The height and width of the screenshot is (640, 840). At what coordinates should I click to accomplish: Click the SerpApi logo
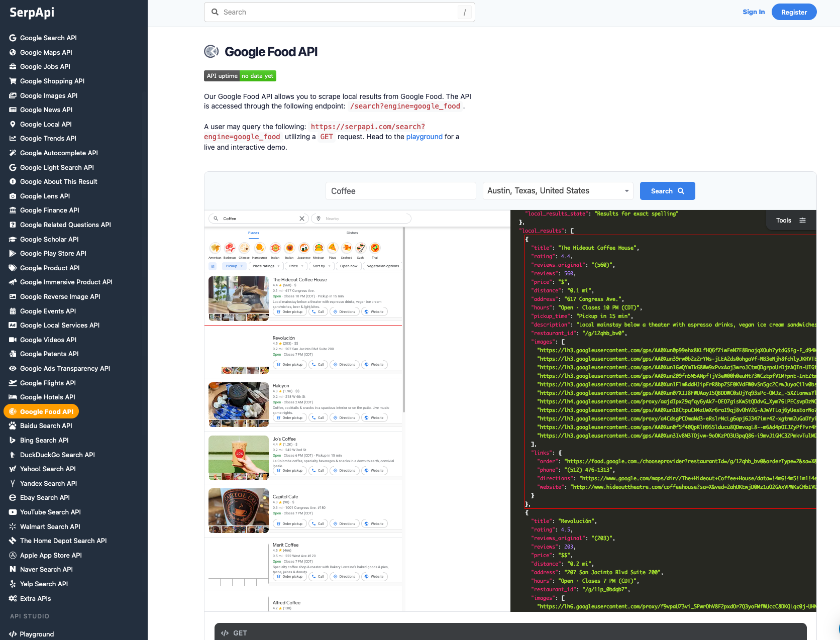coord(32,13)
